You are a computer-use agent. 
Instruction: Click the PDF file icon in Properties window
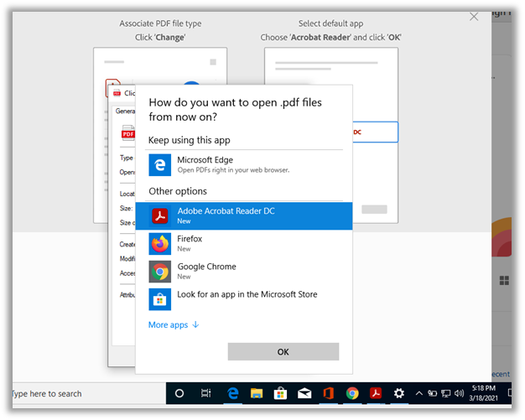(x=128, y=132)
